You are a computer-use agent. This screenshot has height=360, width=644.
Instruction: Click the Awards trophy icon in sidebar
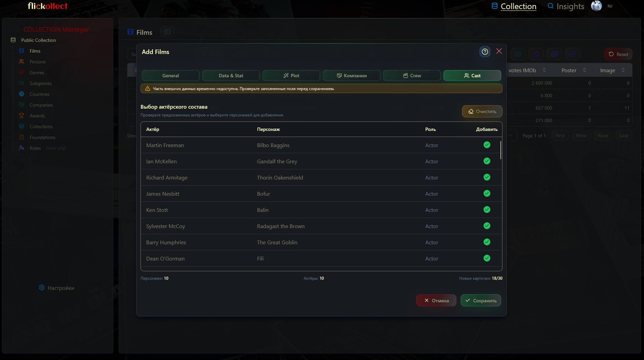point(22,116)
